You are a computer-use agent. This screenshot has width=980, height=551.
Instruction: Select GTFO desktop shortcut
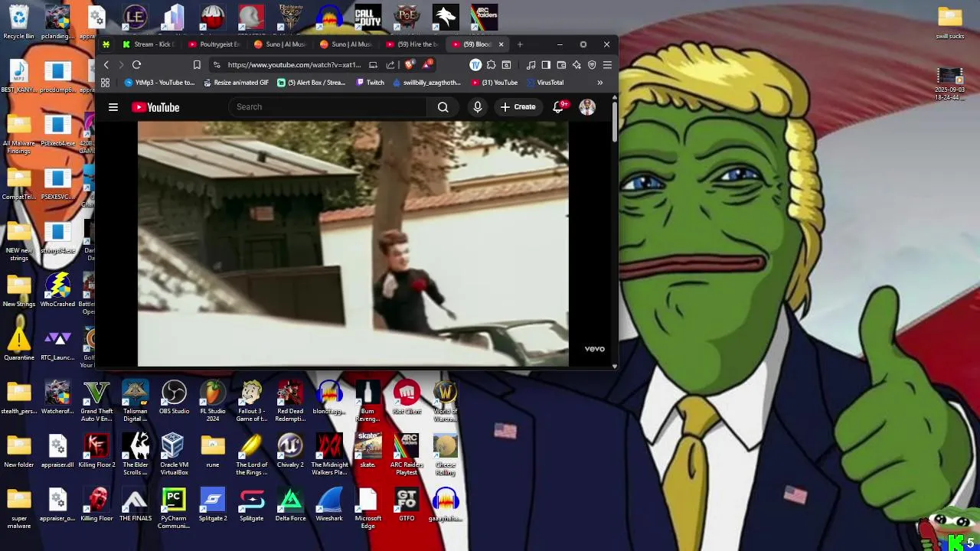tap(407, 505)
